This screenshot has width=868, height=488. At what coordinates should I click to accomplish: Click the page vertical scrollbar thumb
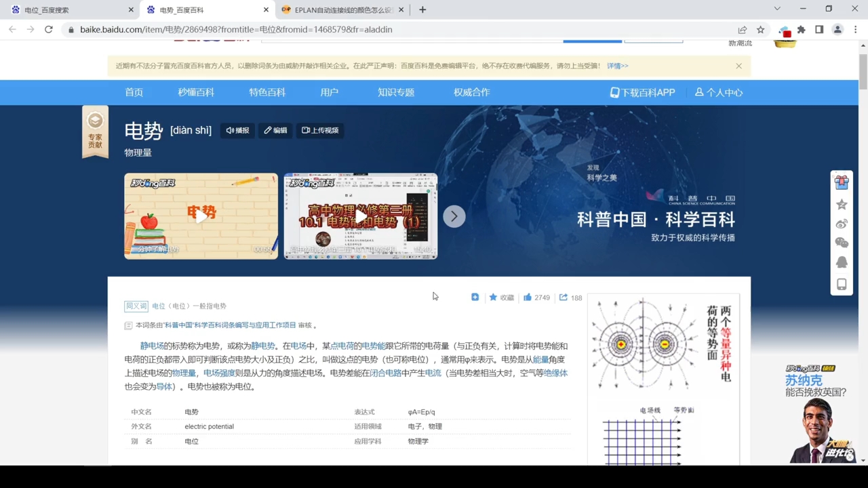click(x=863, y=71)
